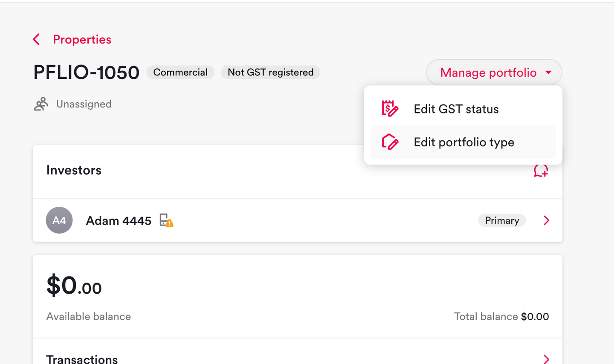The width and height of the screenshot is (614, 364).
Task: Click the back chevron beside Properties
Action: pyautogui.click(x=36, y=40)
